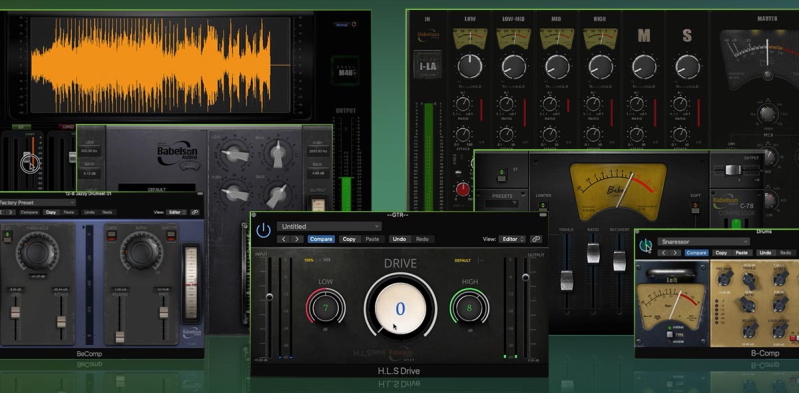Click Copy in the BeComp window

pyautogui.click(x=50, y=212)
